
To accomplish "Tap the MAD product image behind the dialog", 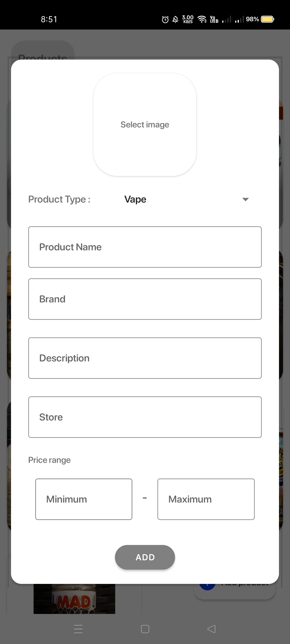I will (74, 599).
